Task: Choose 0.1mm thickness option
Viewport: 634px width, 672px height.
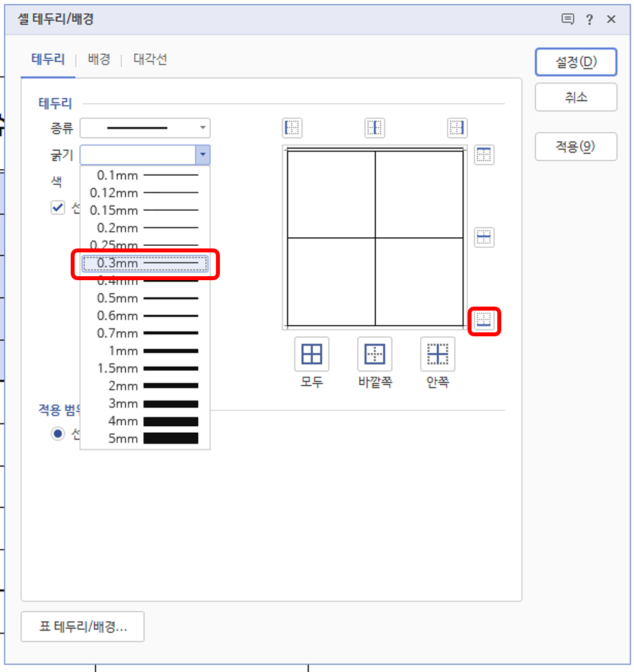Action: (x=145, y=175)
